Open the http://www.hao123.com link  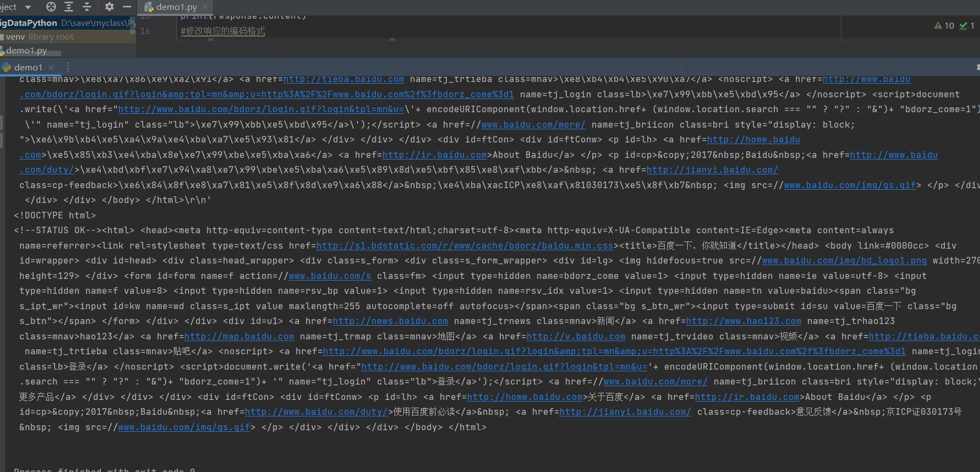(743, 321)
